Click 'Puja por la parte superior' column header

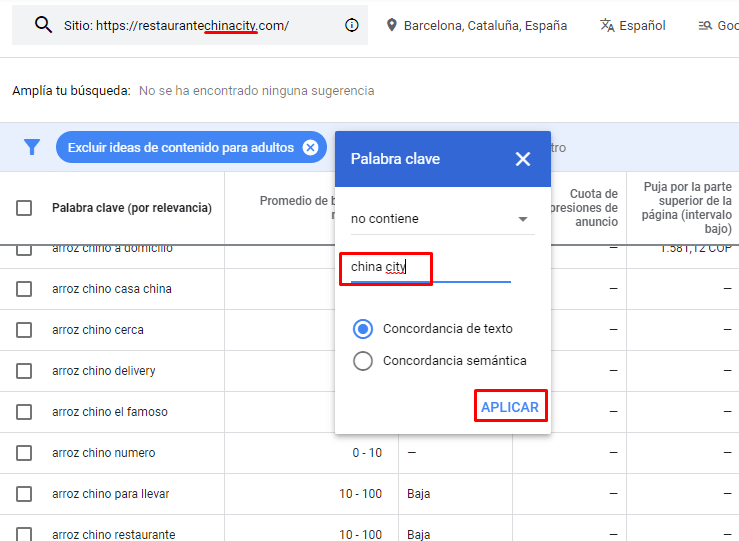(x=686, y=208)
